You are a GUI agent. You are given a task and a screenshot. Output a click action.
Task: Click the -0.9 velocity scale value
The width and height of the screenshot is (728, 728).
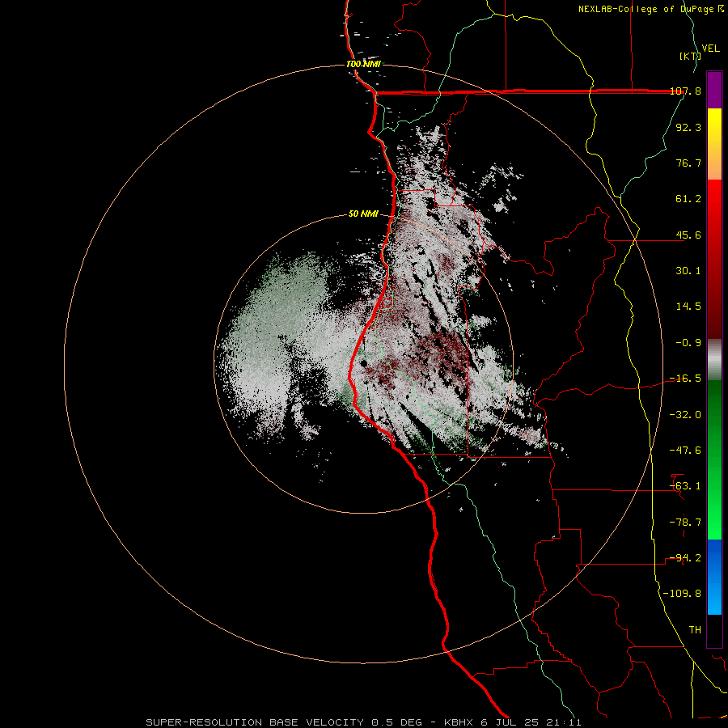(688, 343)
